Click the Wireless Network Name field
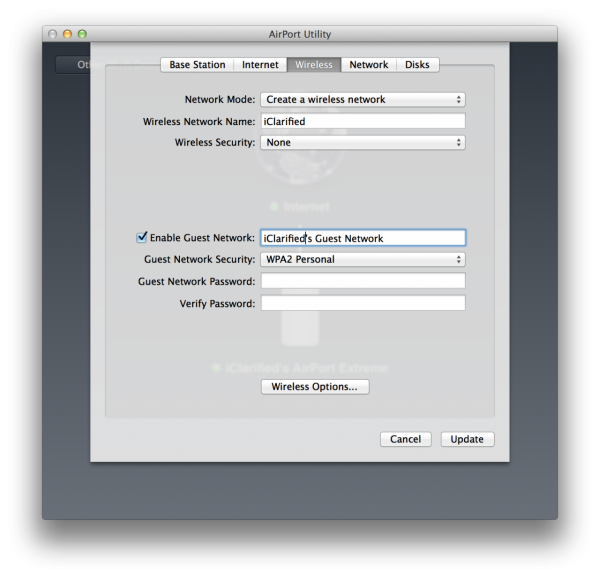600x578 pixels. click(x=363, y=121)
